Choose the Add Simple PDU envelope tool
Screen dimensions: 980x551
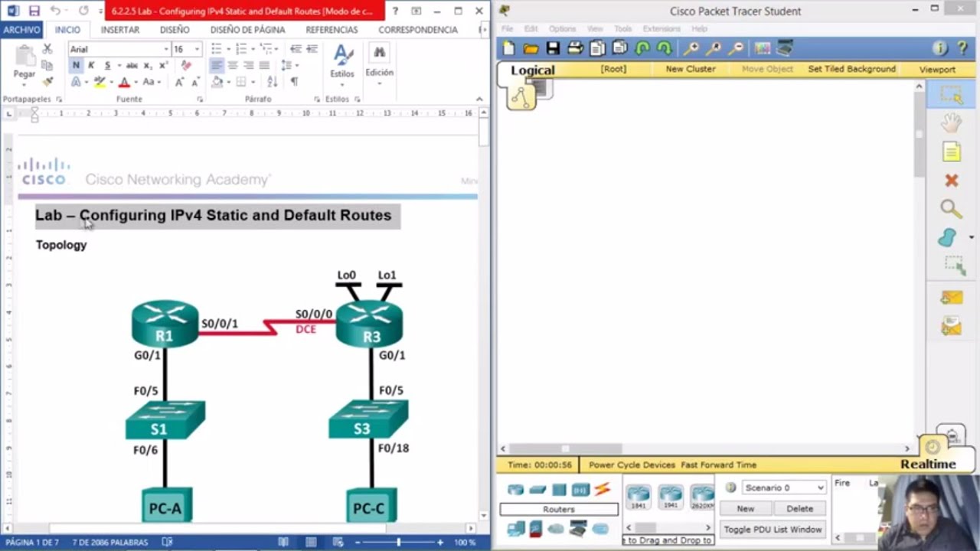point(952,297)
